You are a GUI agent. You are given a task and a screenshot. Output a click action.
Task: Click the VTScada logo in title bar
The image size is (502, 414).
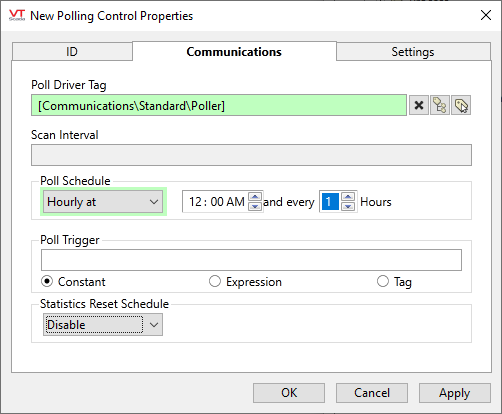pos(17,15)
